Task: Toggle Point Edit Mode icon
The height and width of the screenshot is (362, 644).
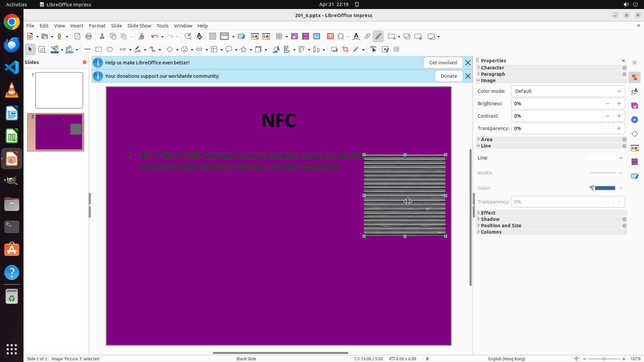Action: click(x=373, y=50)
